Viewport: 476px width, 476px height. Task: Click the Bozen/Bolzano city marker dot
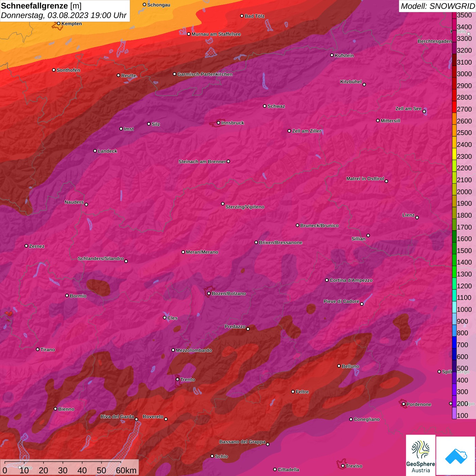(209, 293)
